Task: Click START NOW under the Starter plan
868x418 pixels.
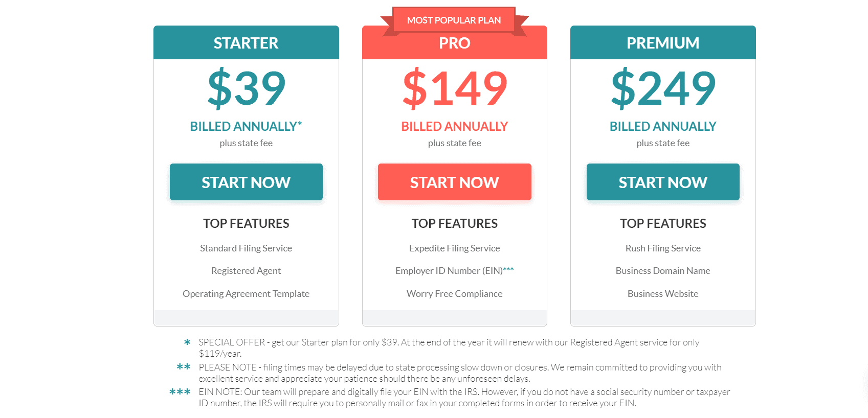Action: tap(246, 182)
